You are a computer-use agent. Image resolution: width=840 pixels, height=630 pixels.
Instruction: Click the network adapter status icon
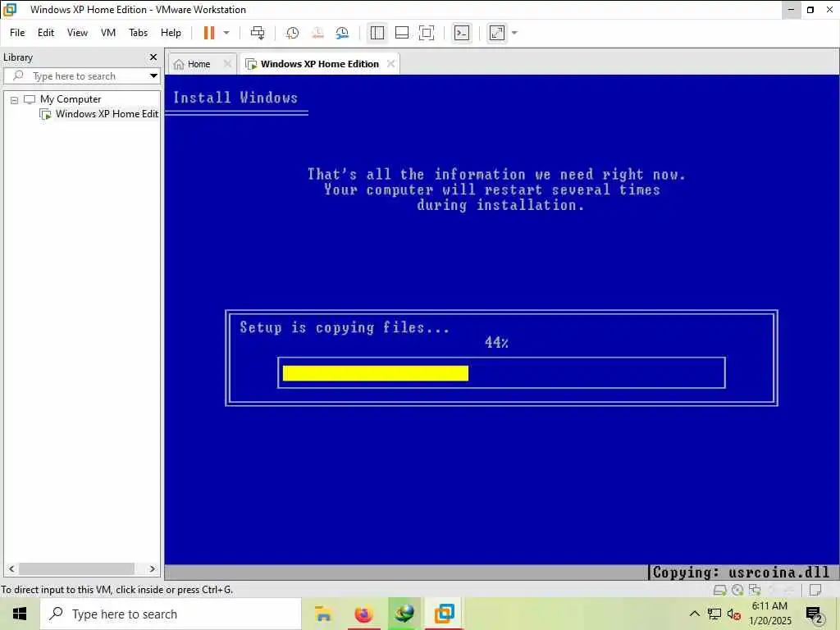click(x=755, y=590)
